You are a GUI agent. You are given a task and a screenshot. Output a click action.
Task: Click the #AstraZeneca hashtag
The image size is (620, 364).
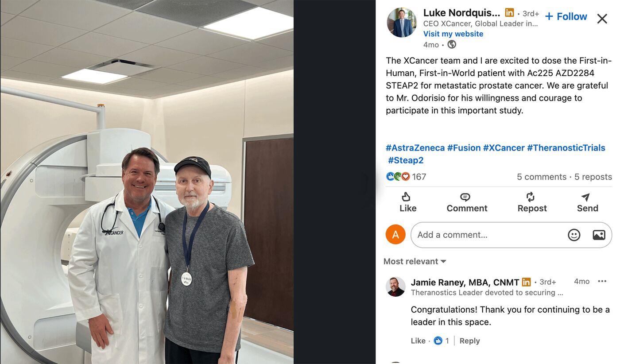click(x=415, y=148)
